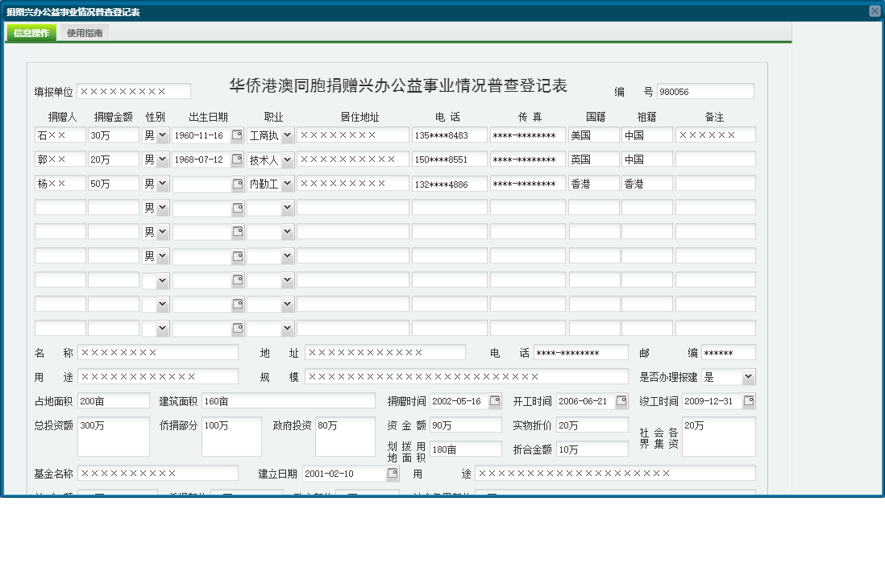Switch to the 使用指南 tab

(85, 33)
